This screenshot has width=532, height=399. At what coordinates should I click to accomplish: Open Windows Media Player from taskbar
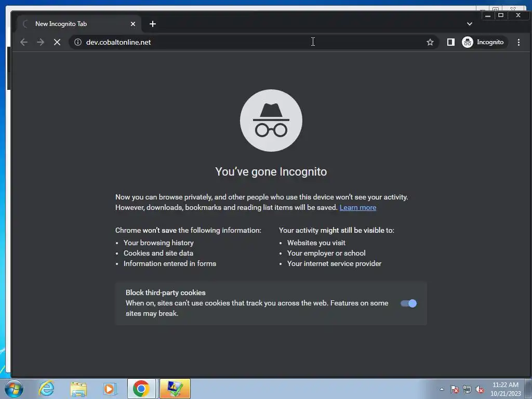(110, 389)
